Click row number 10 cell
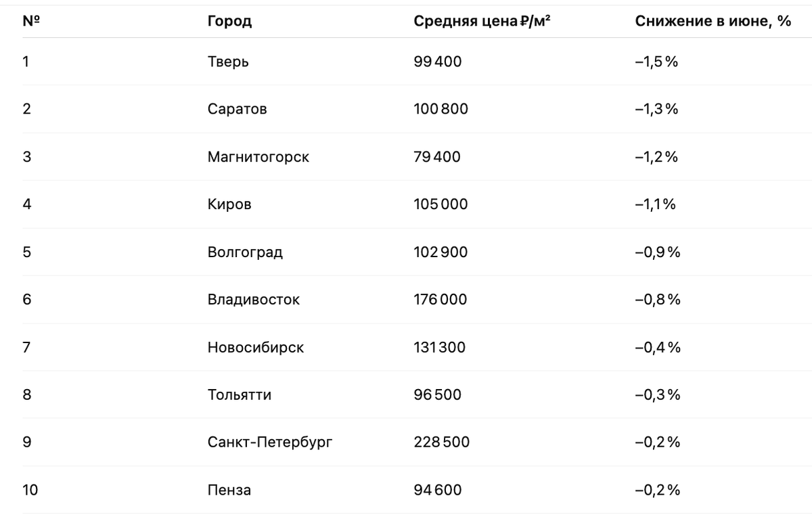 click(30, 490)
